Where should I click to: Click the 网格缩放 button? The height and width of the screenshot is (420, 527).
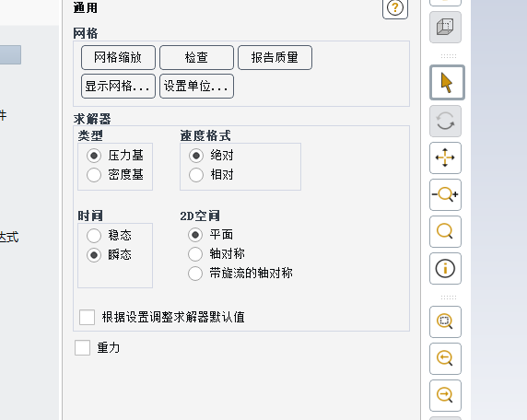118,57
